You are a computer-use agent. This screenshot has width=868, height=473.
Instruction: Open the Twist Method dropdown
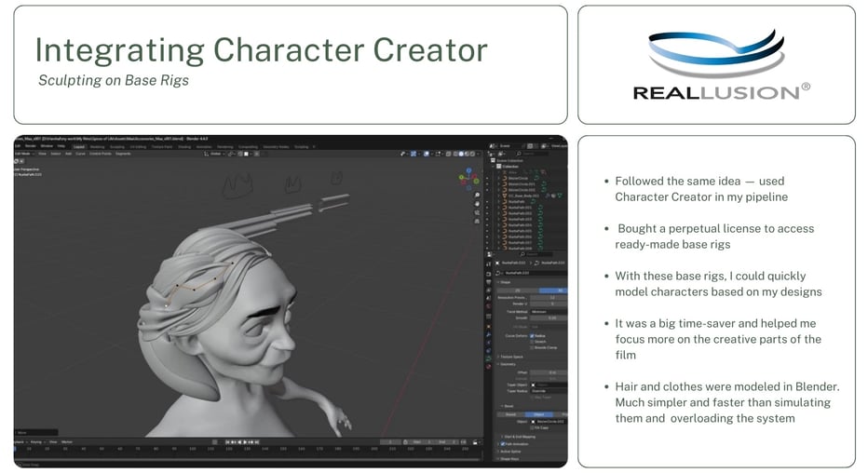tap(549, 312)
